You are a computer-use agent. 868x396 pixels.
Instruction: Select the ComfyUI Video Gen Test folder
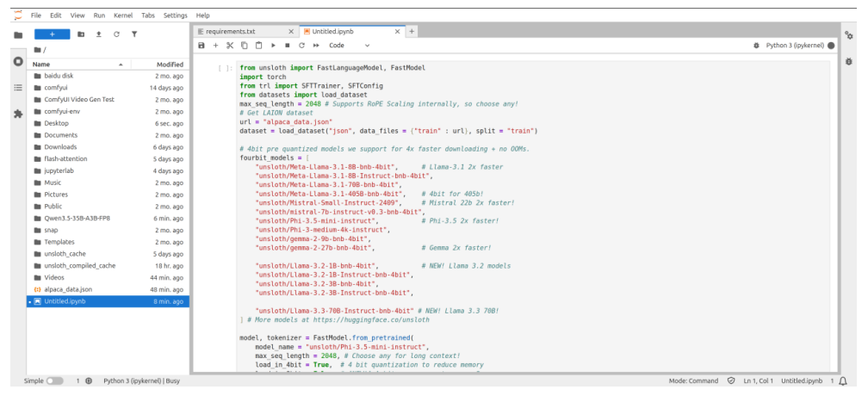108,100
